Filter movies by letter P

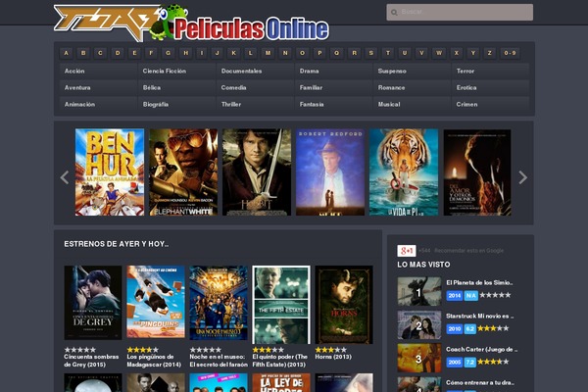[x=319, y=53]
